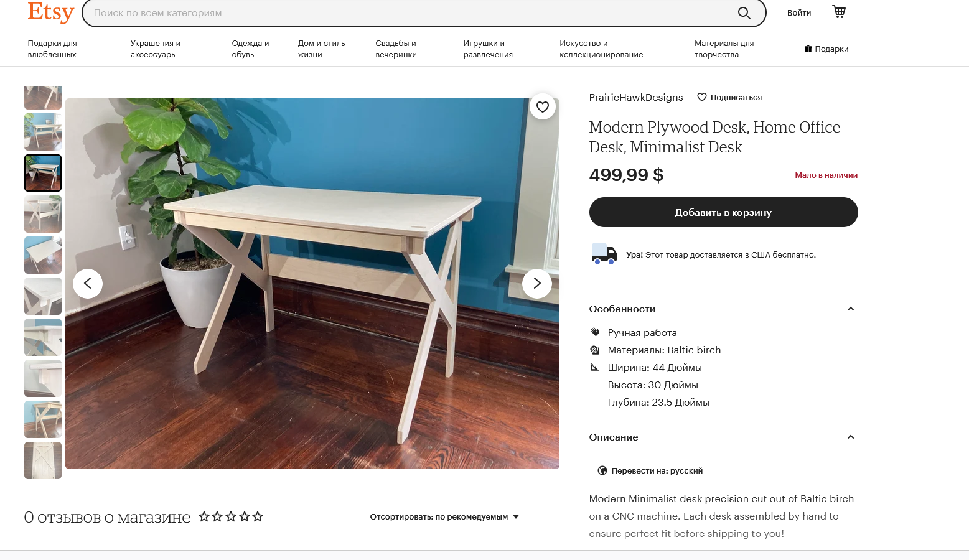Select the last thumbnail in the gallery
Viewport: 969px width, 560px height.
click(x=43, y=460)
